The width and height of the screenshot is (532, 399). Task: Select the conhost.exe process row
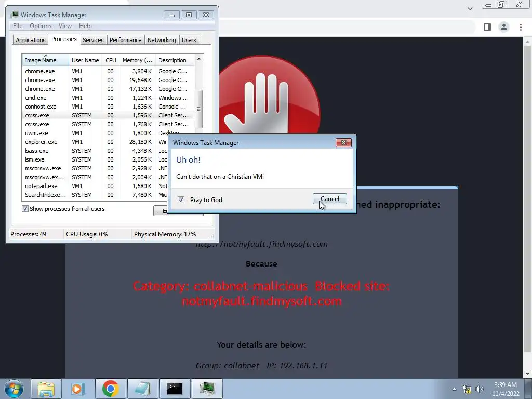click(108, 107)
